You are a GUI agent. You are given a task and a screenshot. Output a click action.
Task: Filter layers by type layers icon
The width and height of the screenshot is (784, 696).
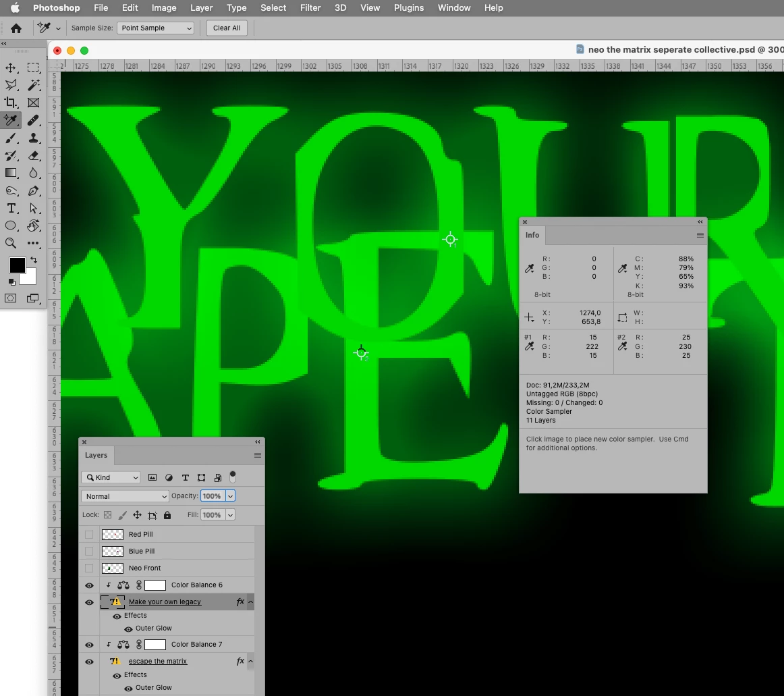point(185,477)
